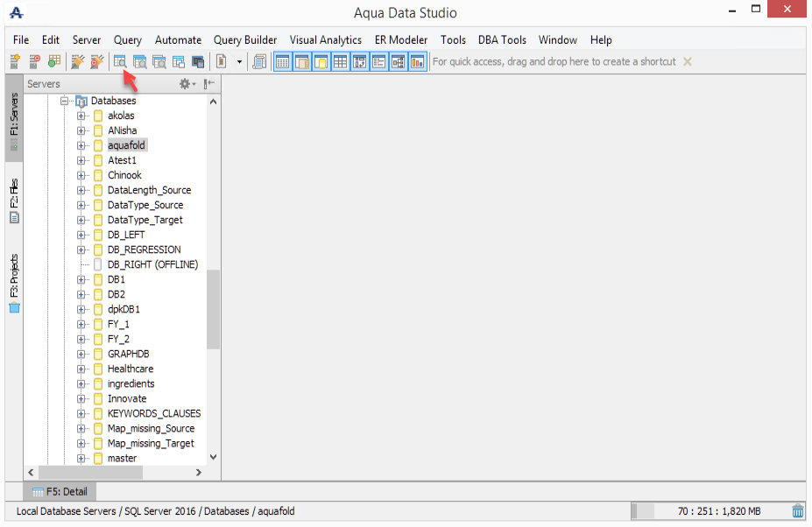Expand the aquafold database node
Viewport: 812px width, 527px height.
pyautogui.click(x=81, y=146)
